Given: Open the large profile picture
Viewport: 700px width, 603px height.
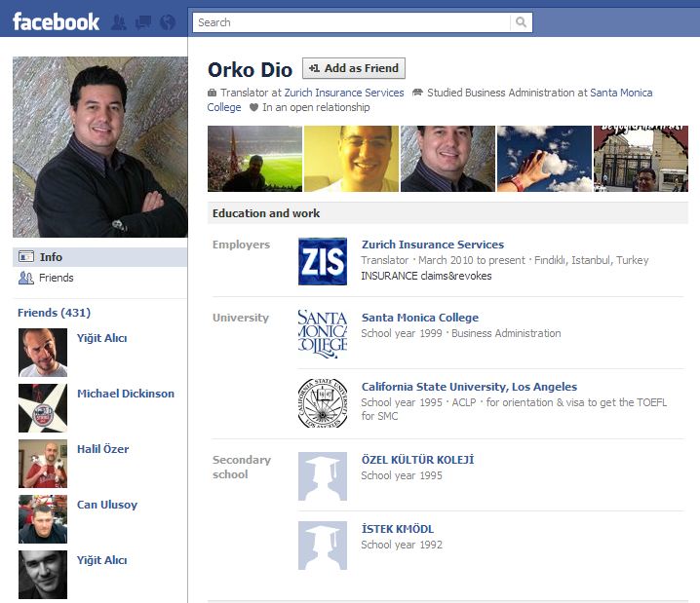Looking at the screenshot, I should point(100,147).
